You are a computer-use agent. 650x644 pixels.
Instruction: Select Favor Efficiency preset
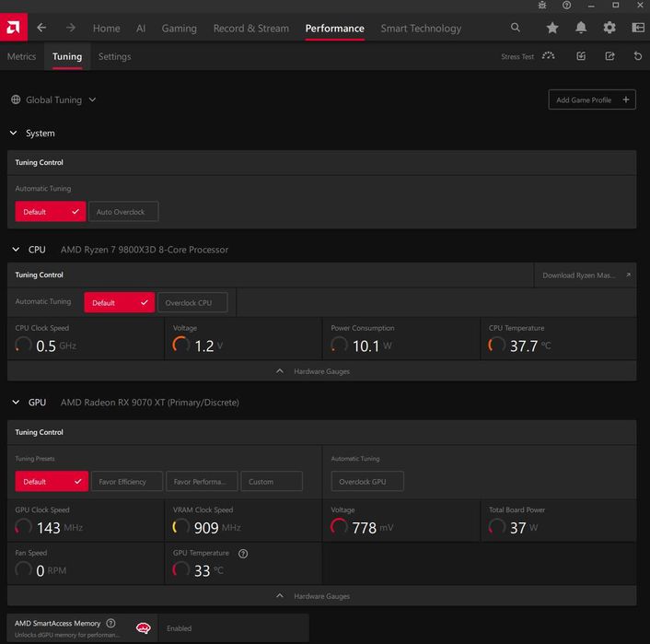pos(127,481)
